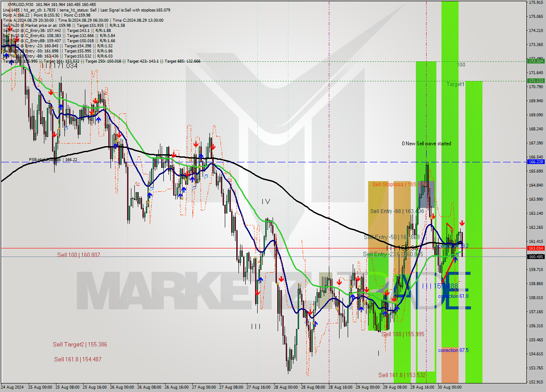Select the blue 166.220 price tag
The width and height of the screenshot is (546, 392).
point(536,162)
